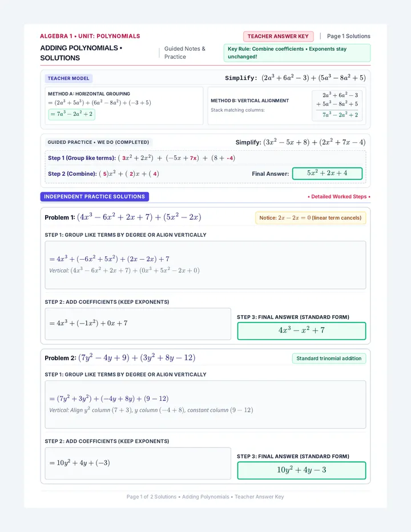Click Problem 1 Step 2 heading

(x=107, y=302)
